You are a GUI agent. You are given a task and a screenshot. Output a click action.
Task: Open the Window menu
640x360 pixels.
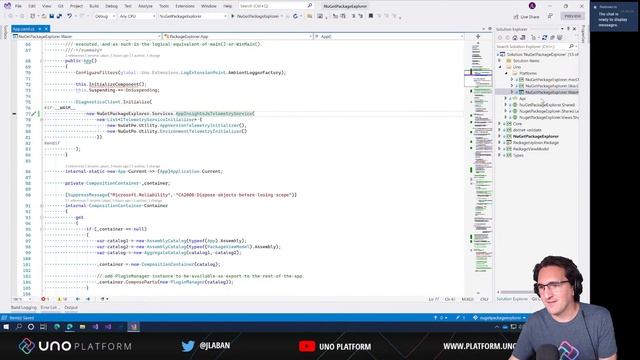(x=209, y=6)
